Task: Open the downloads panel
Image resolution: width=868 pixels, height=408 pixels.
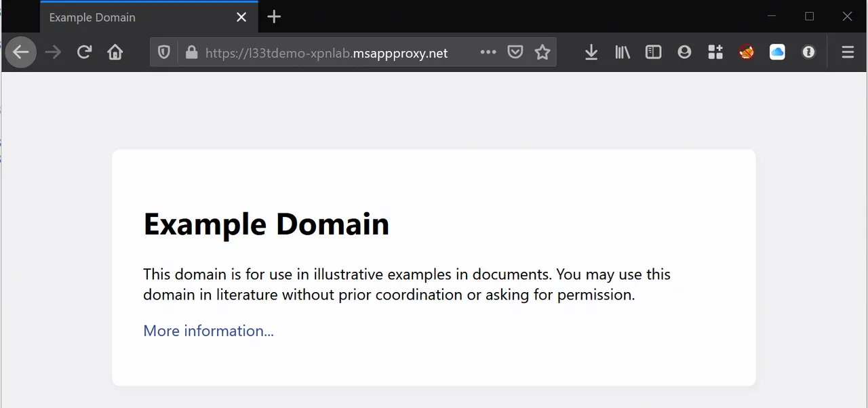Action: coord(591,52)
